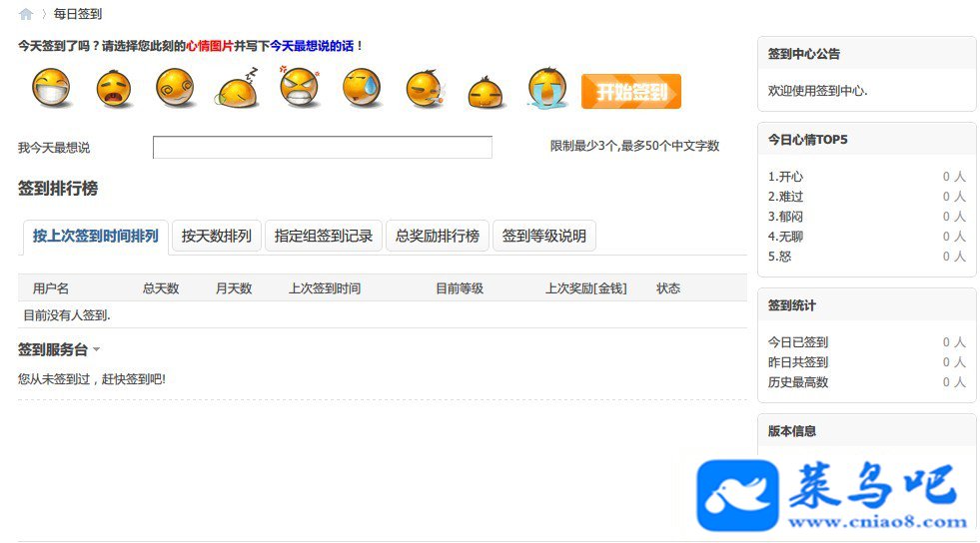Choose the sad open-mouth mood emoji
980x543 pixels.
[x=114, y=89]
